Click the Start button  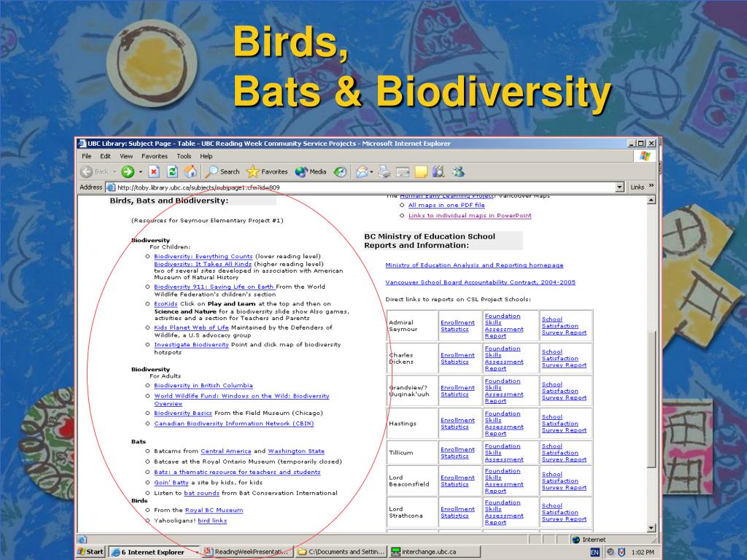[90, 552]
